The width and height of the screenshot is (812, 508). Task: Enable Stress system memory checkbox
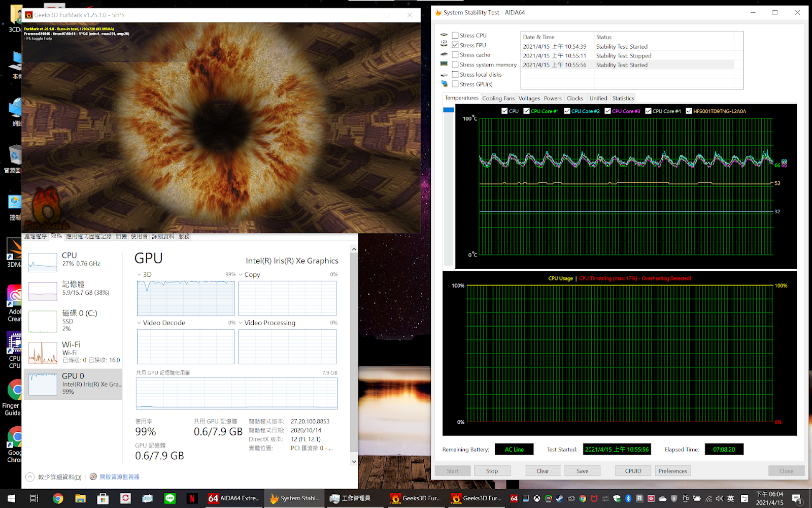[455, 65]
